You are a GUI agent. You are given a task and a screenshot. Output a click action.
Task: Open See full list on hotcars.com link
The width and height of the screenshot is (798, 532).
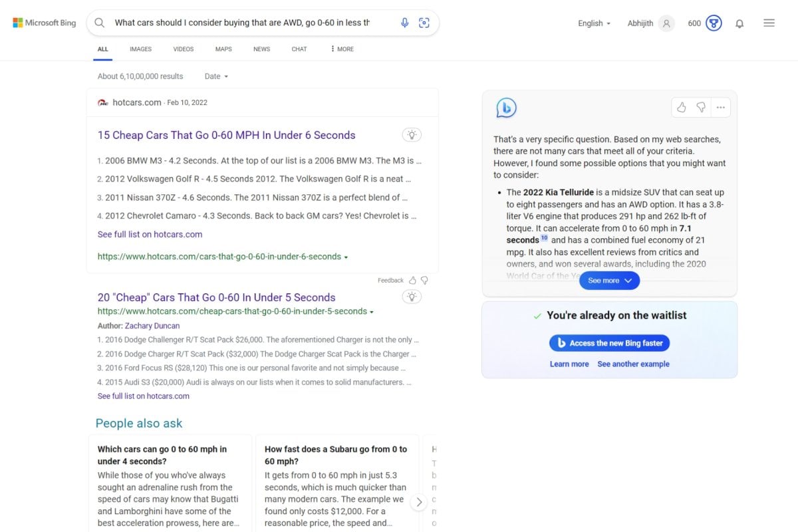[x=150, y=234]
